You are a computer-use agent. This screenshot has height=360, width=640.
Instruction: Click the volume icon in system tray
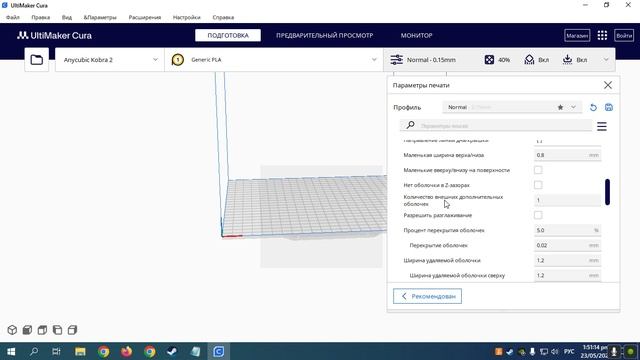[554, 351]
